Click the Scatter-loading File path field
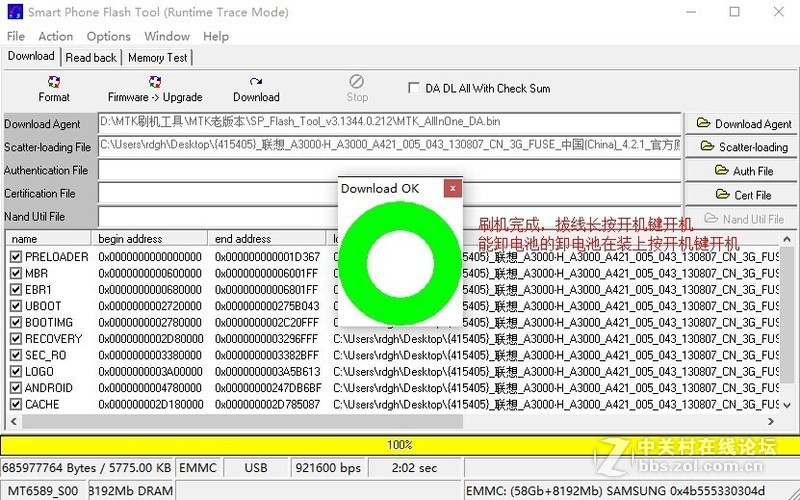Screen dimensions: 800x500 (390, 146)
